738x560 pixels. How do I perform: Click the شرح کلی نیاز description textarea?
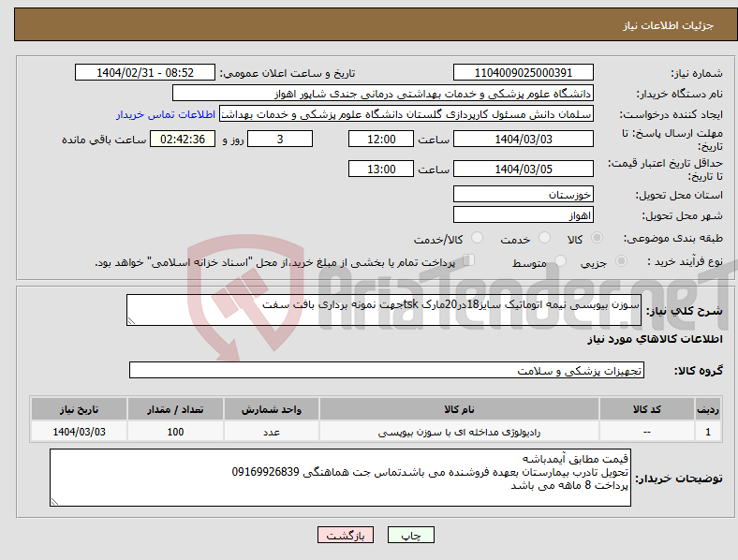point(384,310)
